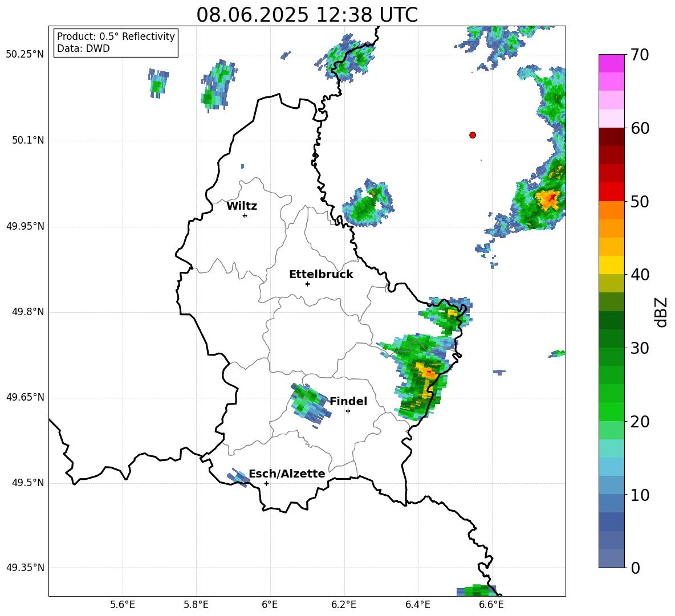Click the small echo west of Esch/Alzette

coord(238,478)
